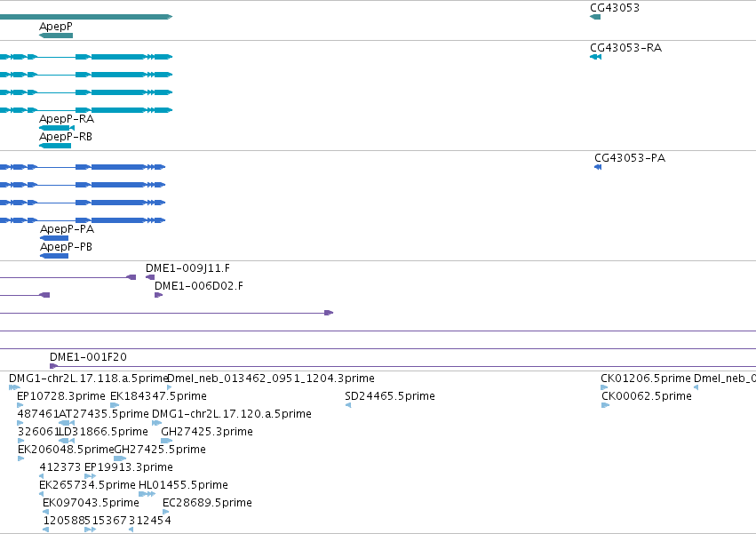Select the AT27435.5prime label

(104, 414)
